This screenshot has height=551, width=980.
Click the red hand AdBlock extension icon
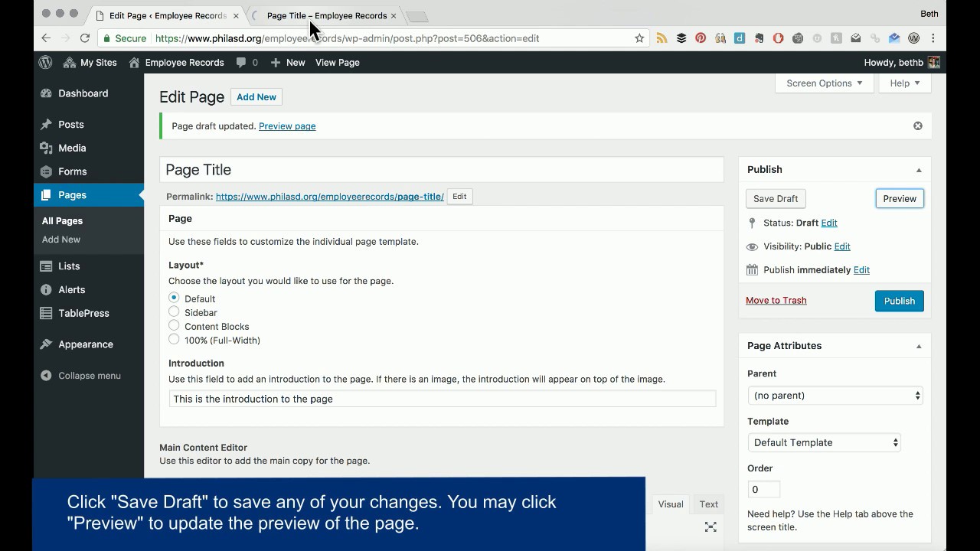[x=778, y=38]
